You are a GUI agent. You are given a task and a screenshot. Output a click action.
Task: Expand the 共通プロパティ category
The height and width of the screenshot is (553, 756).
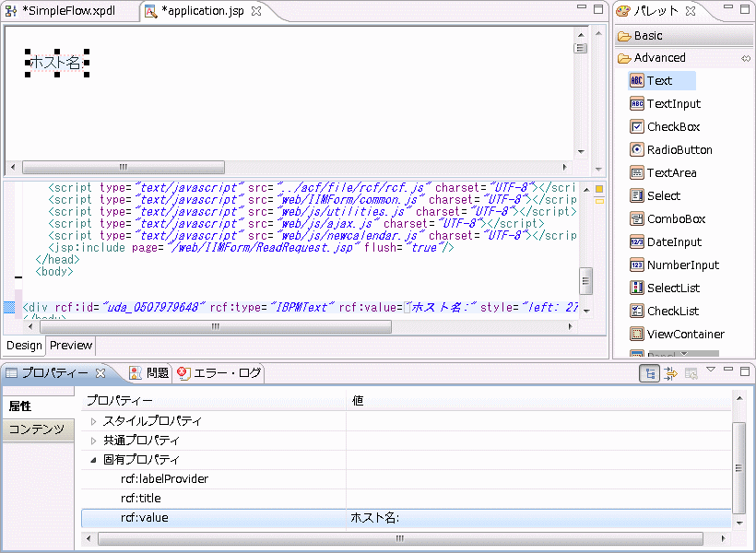coord(93,441)
